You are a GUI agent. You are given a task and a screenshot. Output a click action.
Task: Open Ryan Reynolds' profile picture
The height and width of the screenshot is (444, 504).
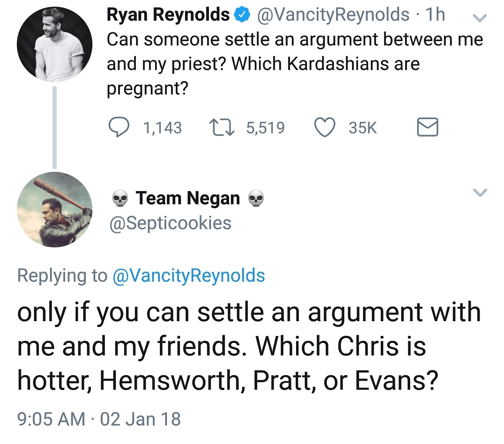54,44
